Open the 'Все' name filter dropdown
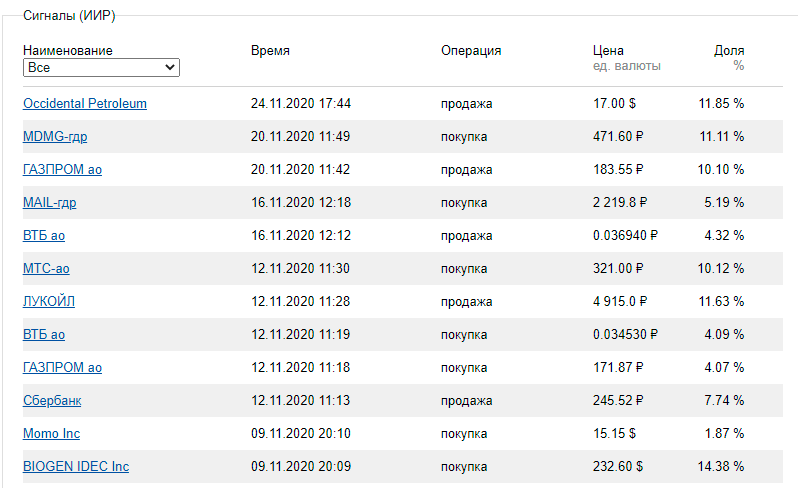Viewport: 798px width, 488px height. pyautogui.click(x=101, y=68)
